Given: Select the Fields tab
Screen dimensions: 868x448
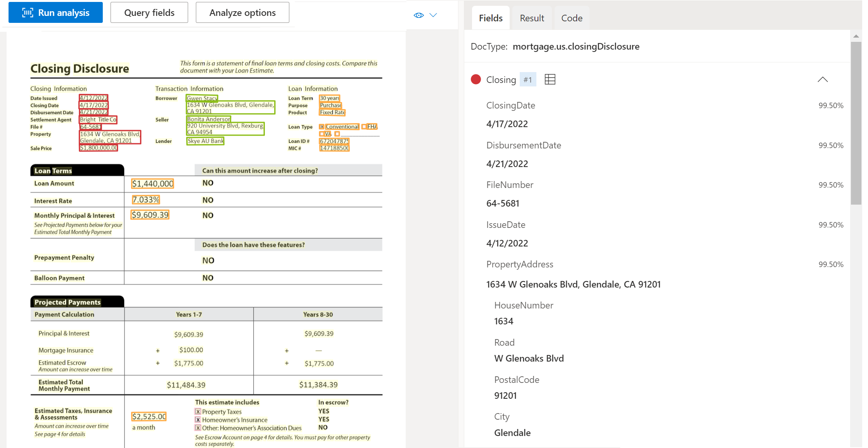Looking at the screenshot, I should pyautogui.click(x=490, y=18).
